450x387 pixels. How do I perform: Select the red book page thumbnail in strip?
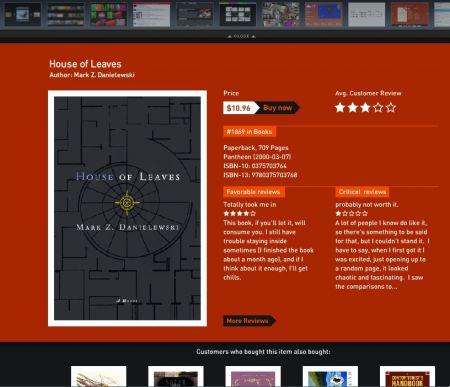[x=410, y=14]
